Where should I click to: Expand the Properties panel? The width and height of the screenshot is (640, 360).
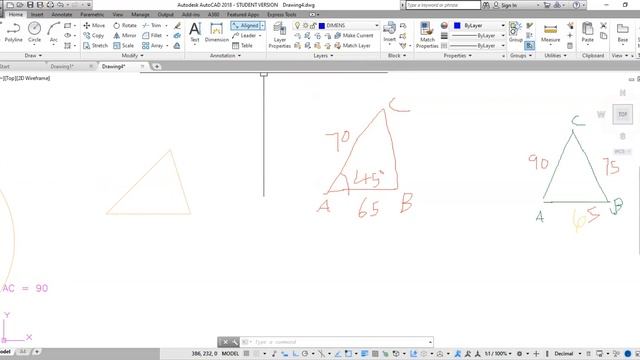458,56
